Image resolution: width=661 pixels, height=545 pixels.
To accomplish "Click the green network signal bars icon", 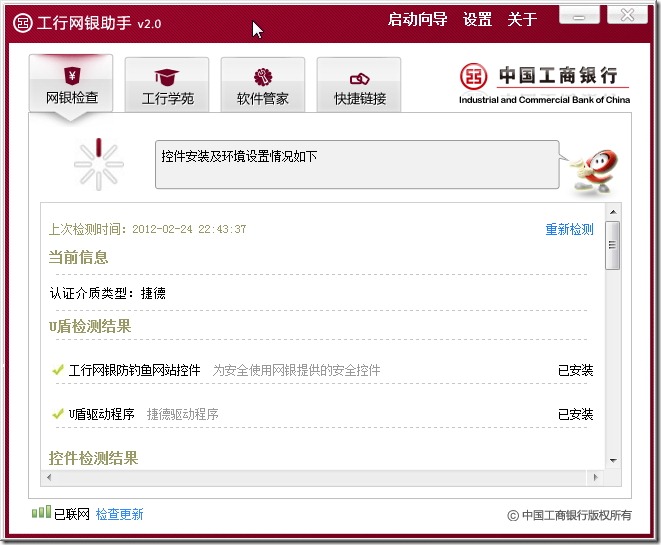I will [41, 512].
